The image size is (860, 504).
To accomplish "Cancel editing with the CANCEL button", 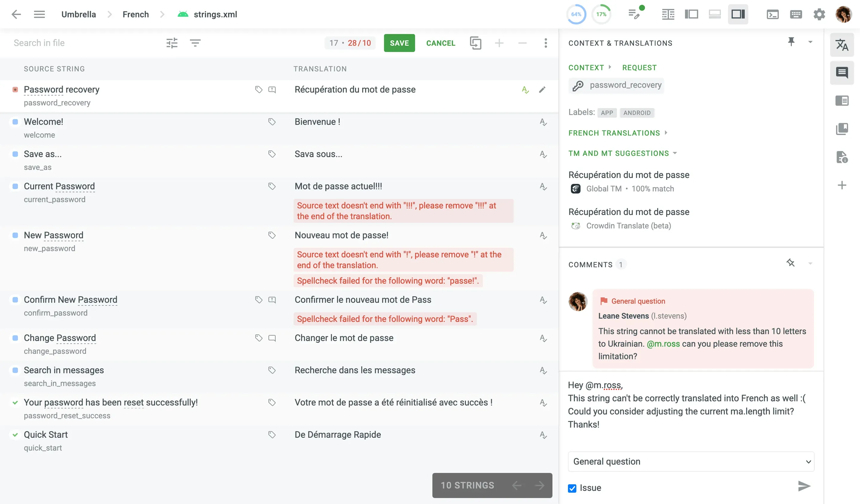I will click(440, 43).
